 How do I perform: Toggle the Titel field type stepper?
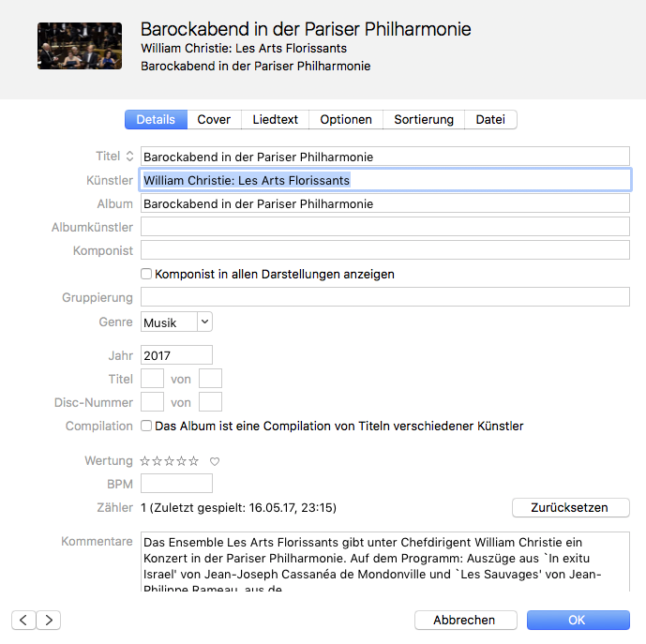[x=129, y=157]
